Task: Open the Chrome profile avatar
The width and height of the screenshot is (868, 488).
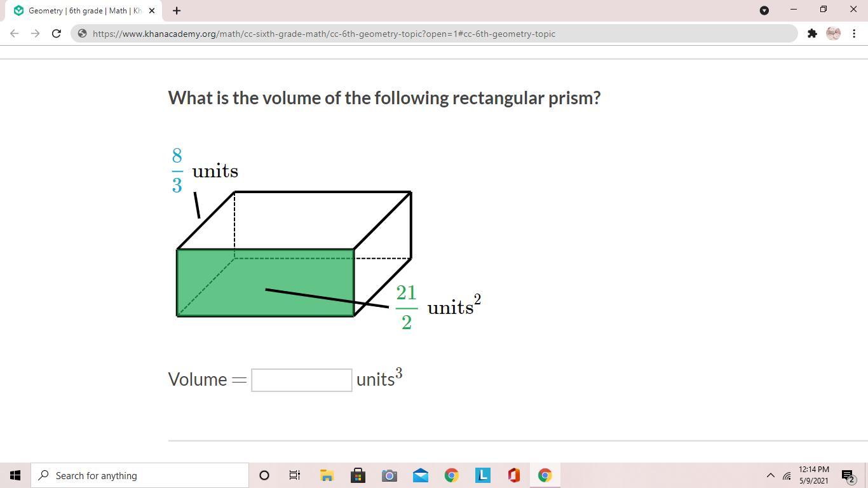Action: (x=833, y=34)
